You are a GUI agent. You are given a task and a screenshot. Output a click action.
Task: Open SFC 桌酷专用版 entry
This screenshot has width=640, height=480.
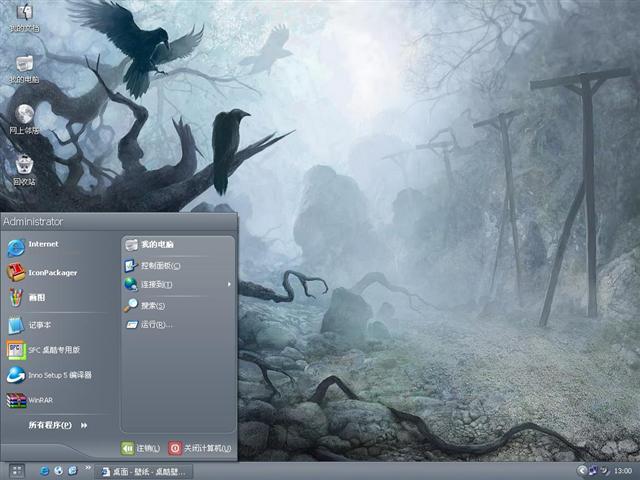[59, 350]
